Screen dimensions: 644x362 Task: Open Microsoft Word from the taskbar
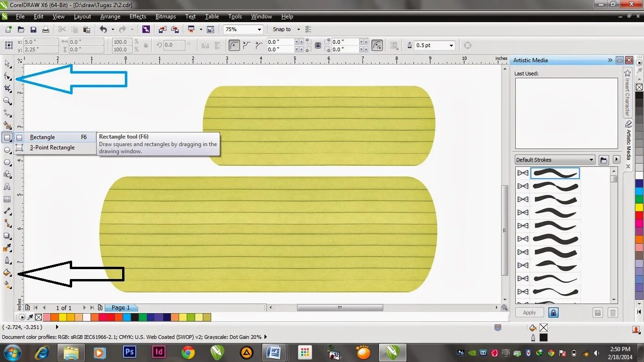click(x=273, y=352)
